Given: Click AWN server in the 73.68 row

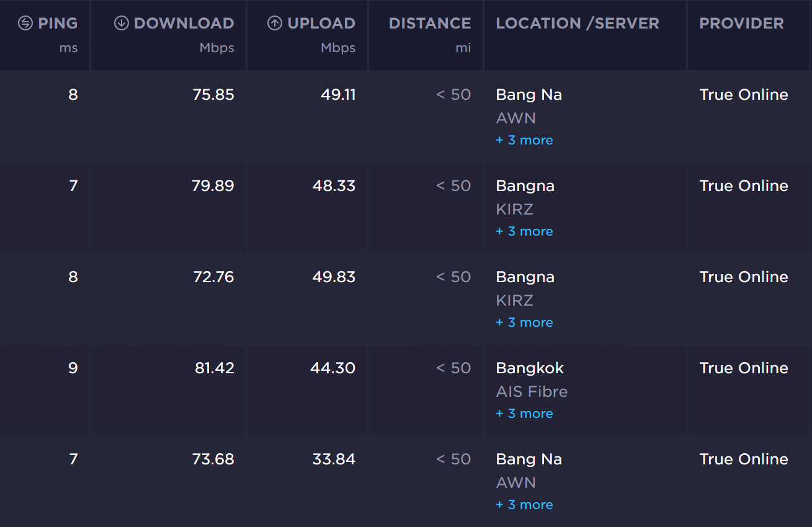Looking at the screenshot, I should click(x=515, y=483).
